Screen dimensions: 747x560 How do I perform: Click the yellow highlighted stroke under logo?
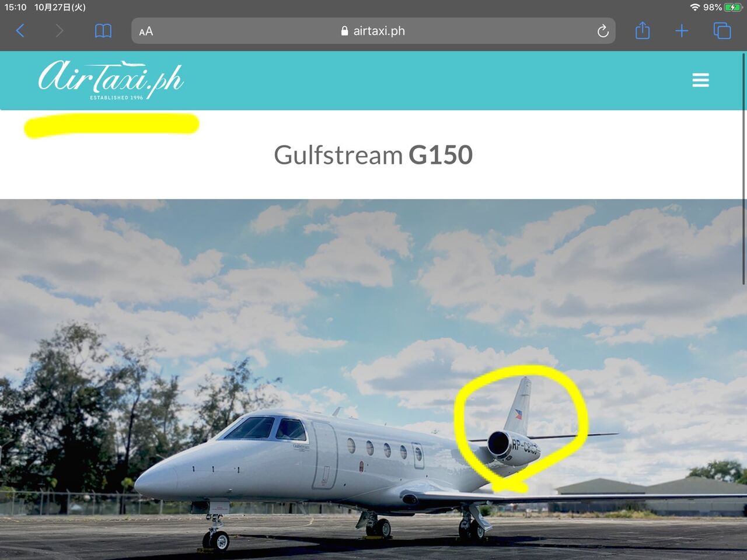111,125
